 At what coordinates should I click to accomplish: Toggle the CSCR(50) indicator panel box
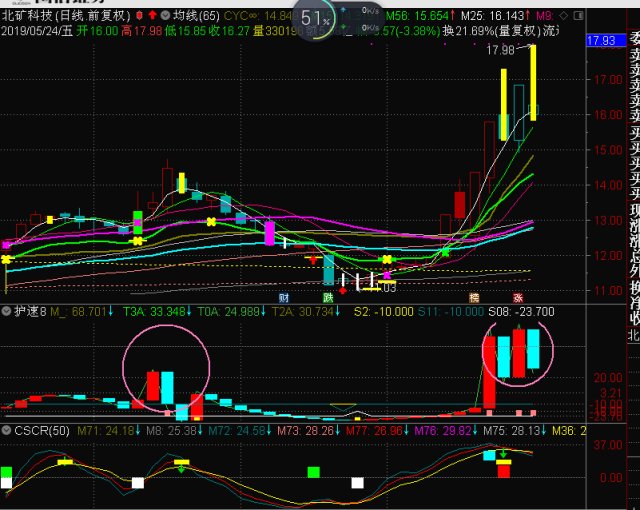point(6,429)
